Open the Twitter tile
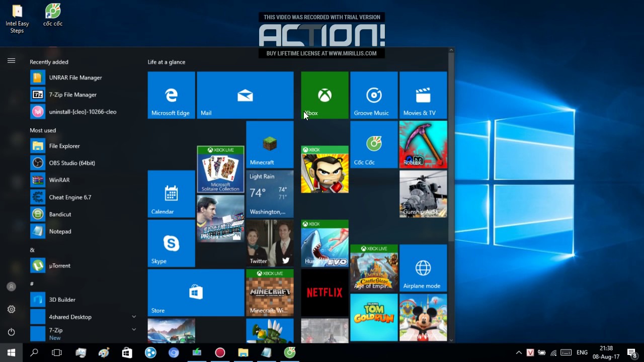This screenshot has height=362, width=644. point(270,243)
